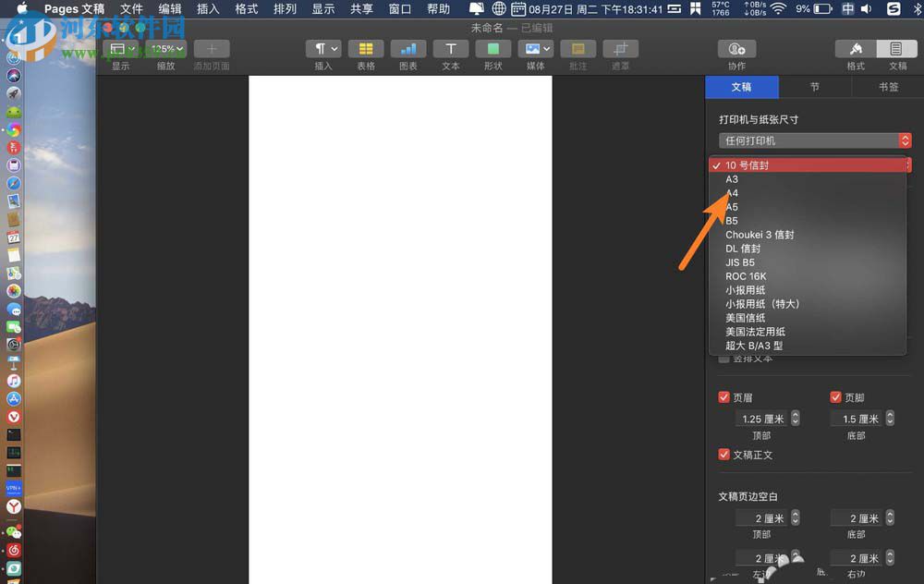Disable the 页脚 footer checkbox
The height and width of the screenshot is (584, 924).
click(x=835, y=397)
